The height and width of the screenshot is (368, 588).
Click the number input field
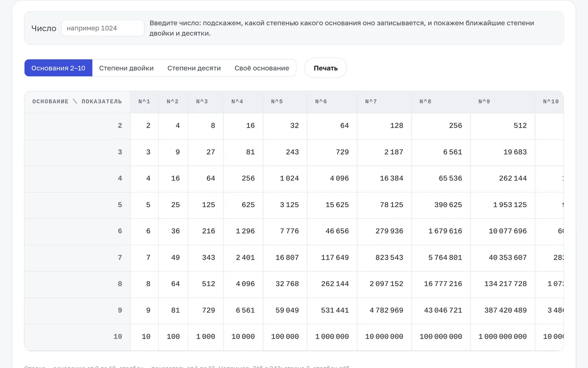pyautogui.click(x=103, y=28)
